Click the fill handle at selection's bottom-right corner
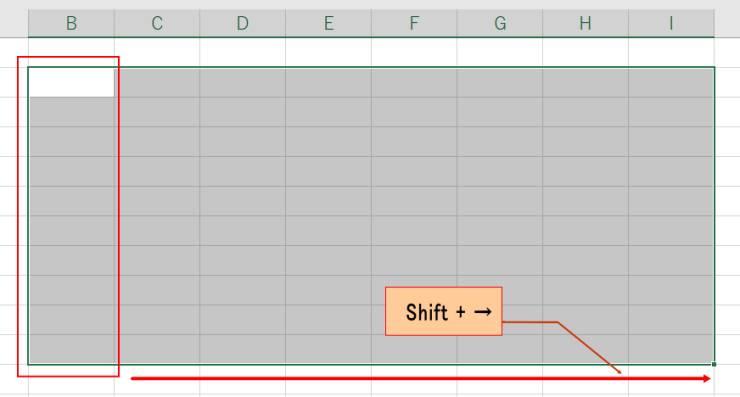Viewport: 740px width, 397px height. (714, 364)
